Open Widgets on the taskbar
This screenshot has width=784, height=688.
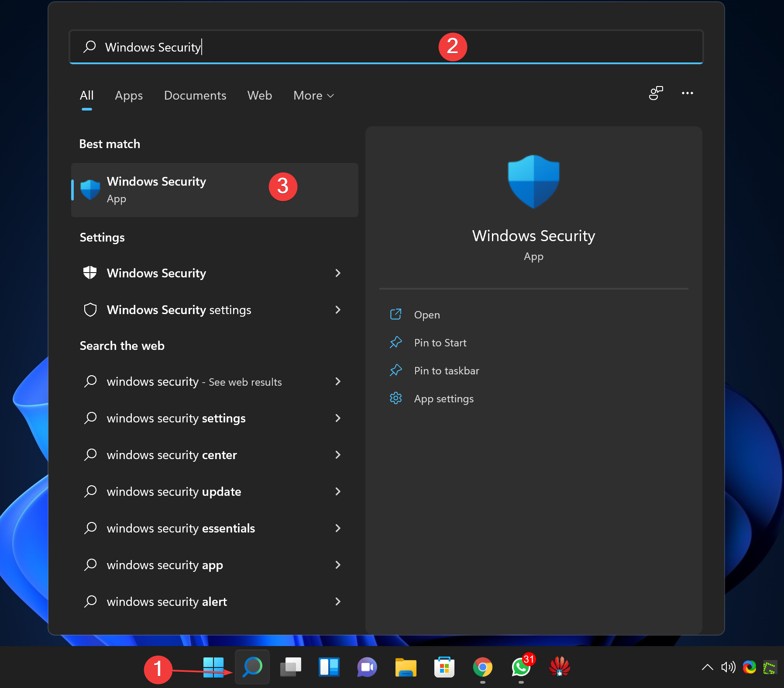pyautogui.click(x=329, y=667)
